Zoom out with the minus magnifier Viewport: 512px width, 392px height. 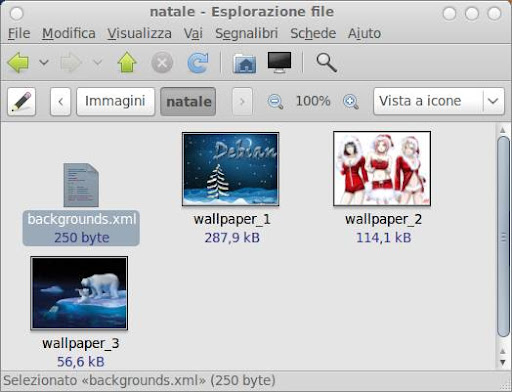276,101
